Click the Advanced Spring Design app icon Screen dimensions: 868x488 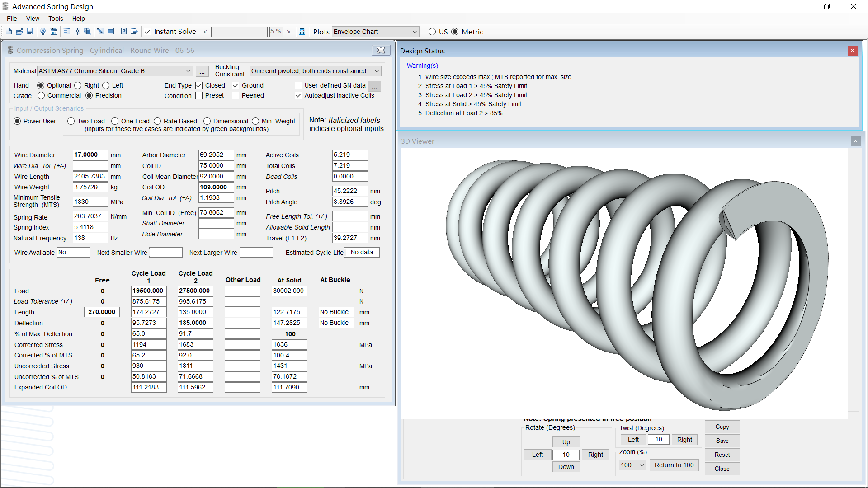(5, 6)
